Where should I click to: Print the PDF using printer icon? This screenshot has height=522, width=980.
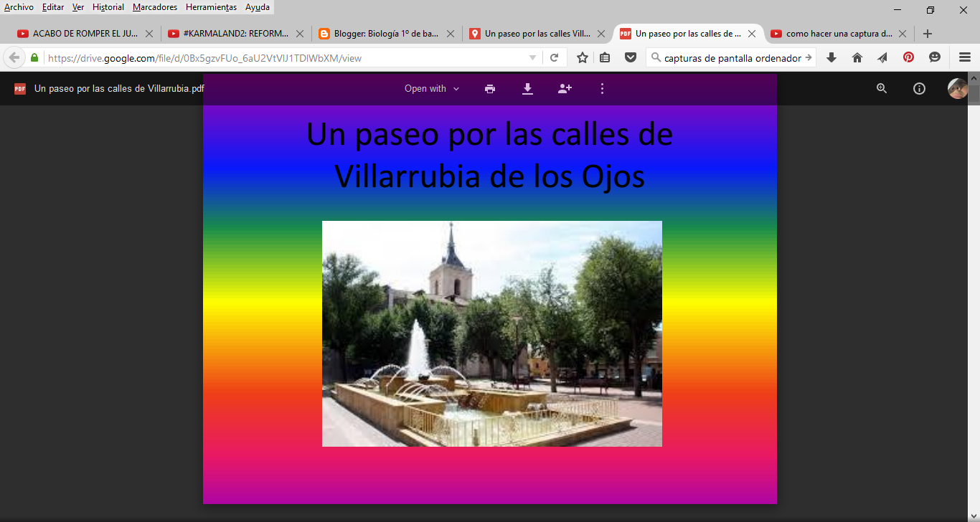490,89
